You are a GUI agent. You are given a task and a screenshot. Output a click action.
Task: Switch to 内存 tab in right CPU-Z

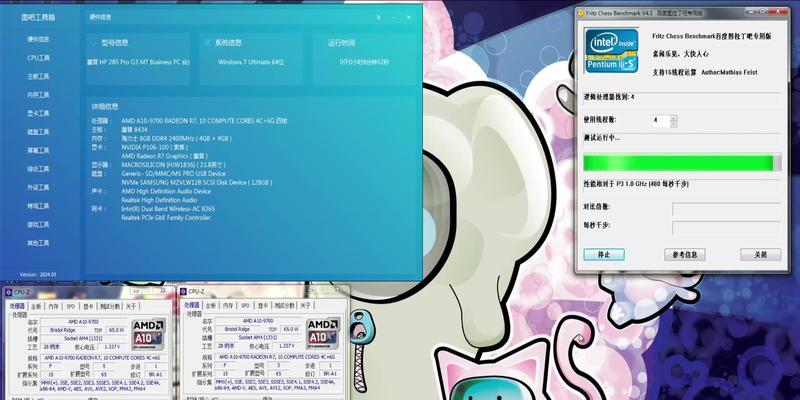(228, 306)
